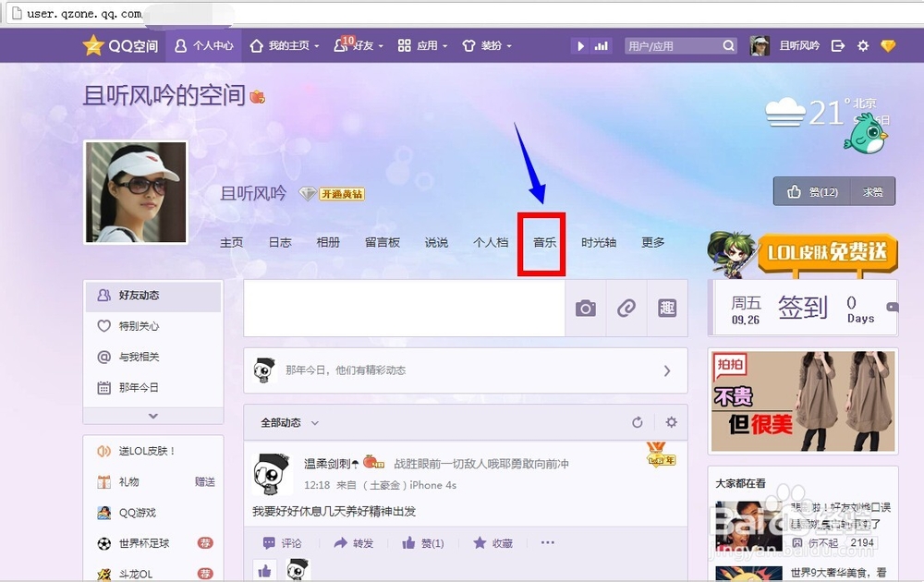Open the 相册 tab
Screen dimensions: 924x582
[x=328, y=242]
